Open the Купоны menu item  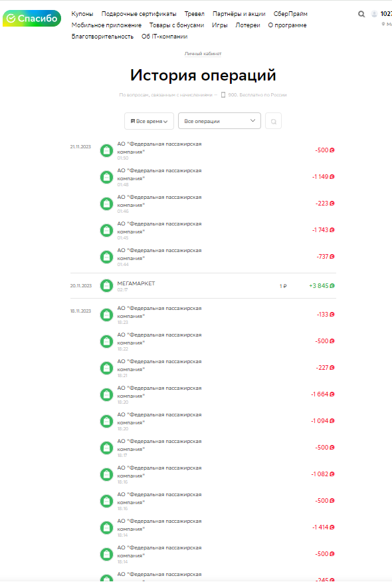pyautogui.click(x=82, y=14)
